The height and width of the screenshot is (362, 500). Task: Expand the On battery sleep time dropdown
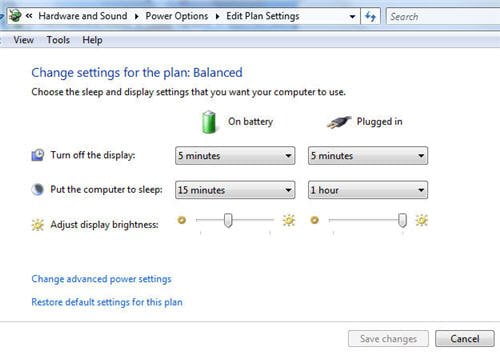(x=235, y=190)
